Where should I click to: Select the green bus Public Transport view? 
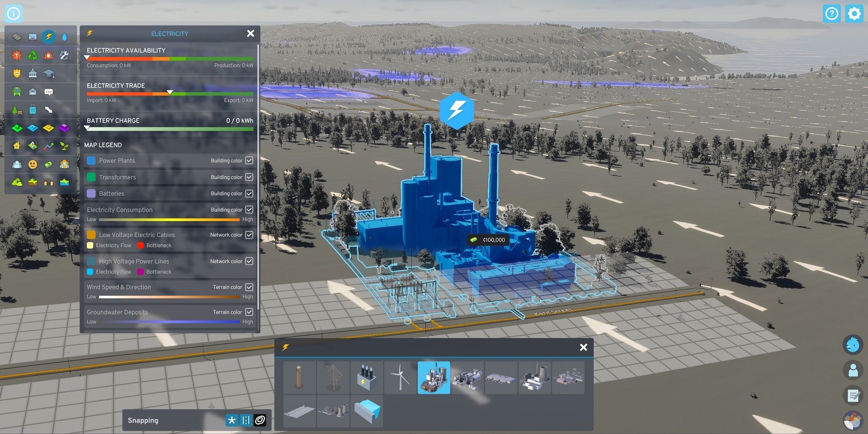pyautogui.click(x=17, y=92)
